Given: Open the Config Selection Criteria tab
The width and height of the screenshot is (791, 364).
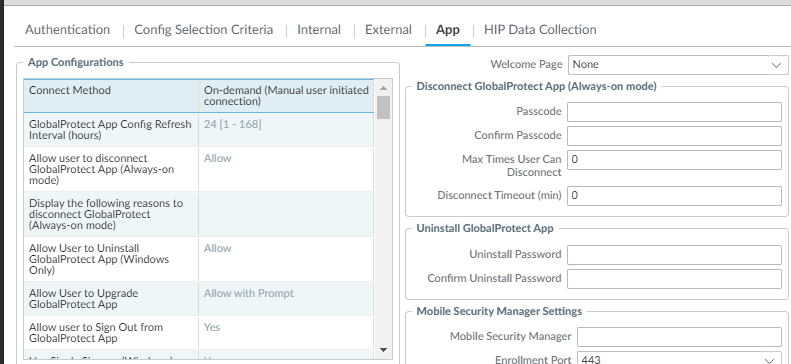Looking at the screenshot, I should (x=204, y=30).
